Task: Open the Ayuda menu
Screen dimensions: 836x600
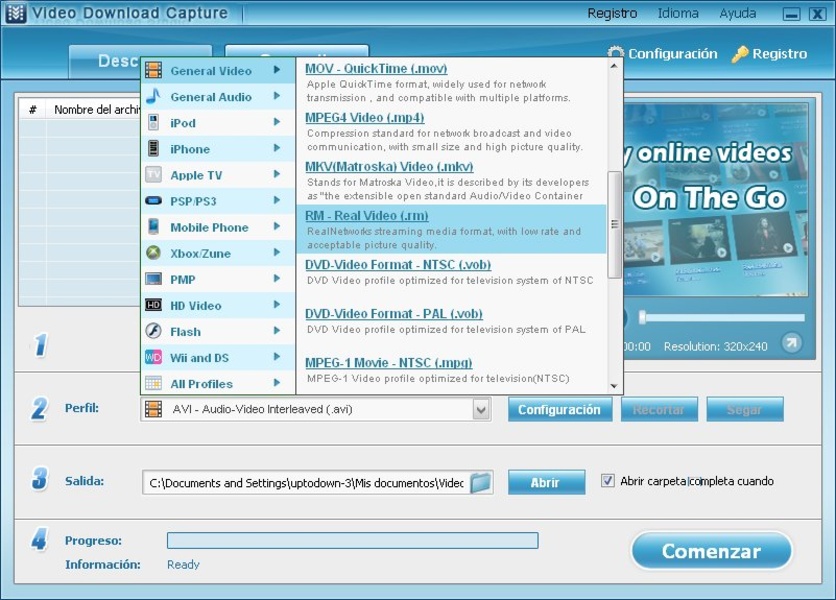Action: point(737,13)
